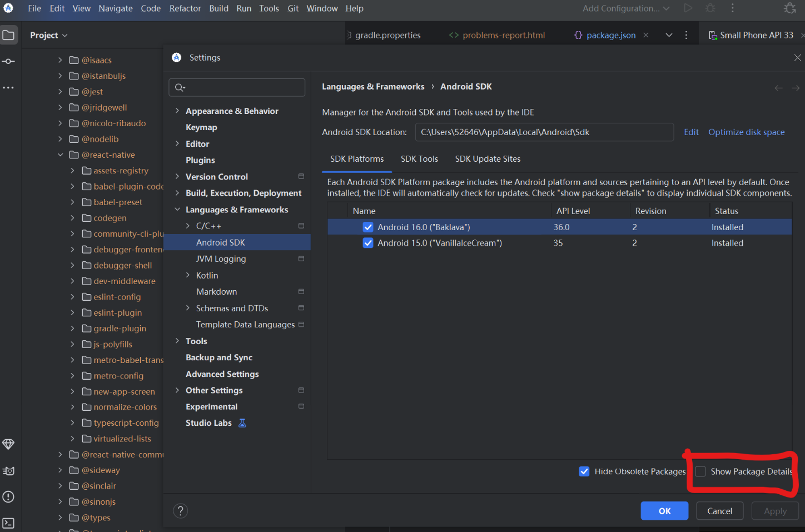
Task: Click the Settings forward navigation arrow
Action: click(796, 88)
